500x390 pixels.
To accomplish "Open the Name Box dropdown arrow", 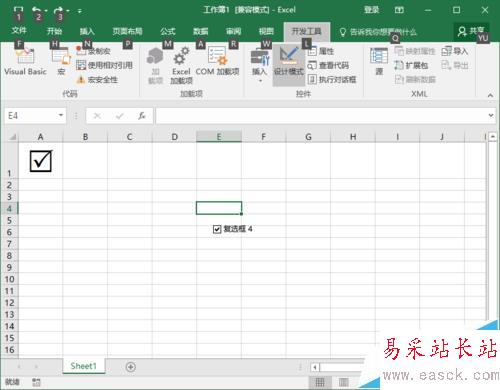I will point(61,115).
